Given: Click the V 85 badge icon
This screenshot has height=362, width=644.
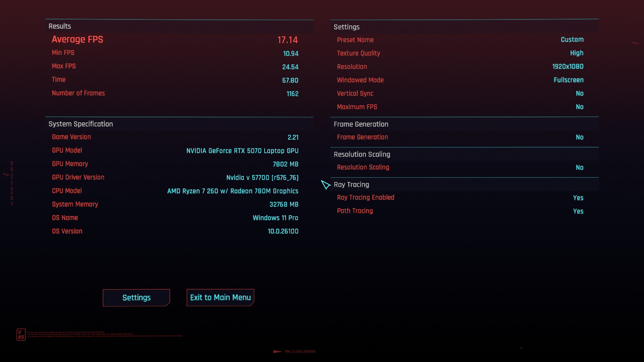Looking at the screenshot, I should click(21, 335).
